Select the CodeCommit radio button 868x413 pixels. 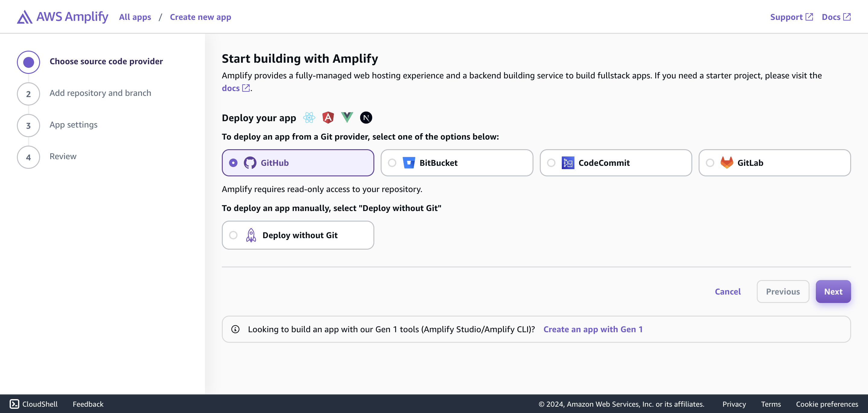pyautogui.click(x=551, y=163)
